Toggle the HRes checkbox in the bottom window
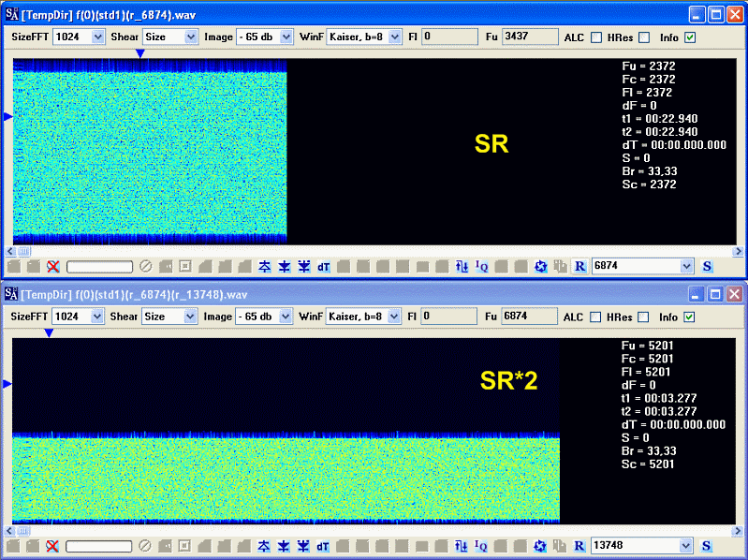Viewport: 748px width, 560px height. [x=643, y=317]
